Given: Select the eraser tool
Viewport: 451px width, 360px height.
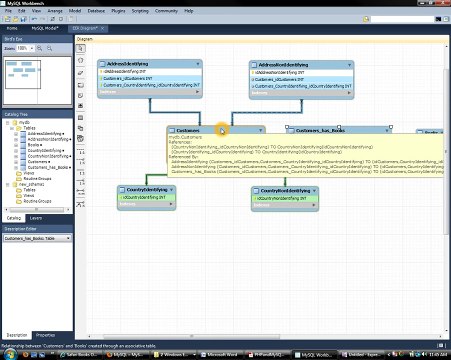Looking at the screenshot, I should click(81, 73).
